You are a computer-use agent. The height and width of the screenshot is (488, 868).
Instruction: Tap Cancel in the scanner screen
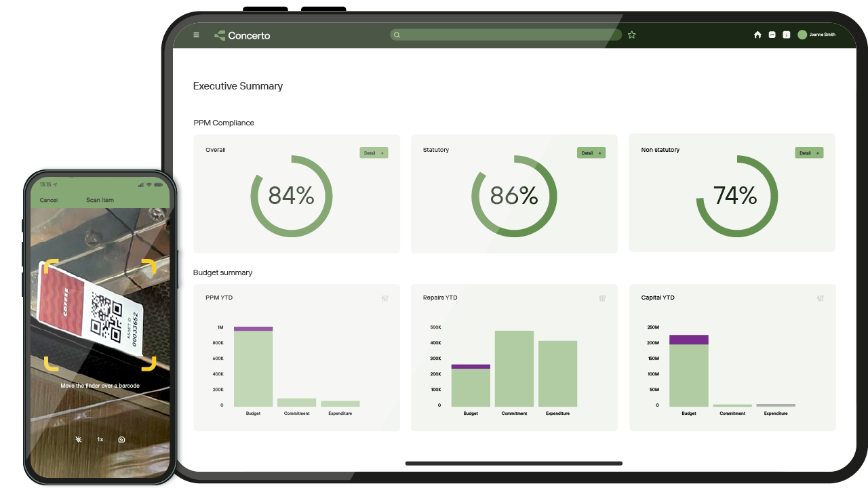[48, 199]
